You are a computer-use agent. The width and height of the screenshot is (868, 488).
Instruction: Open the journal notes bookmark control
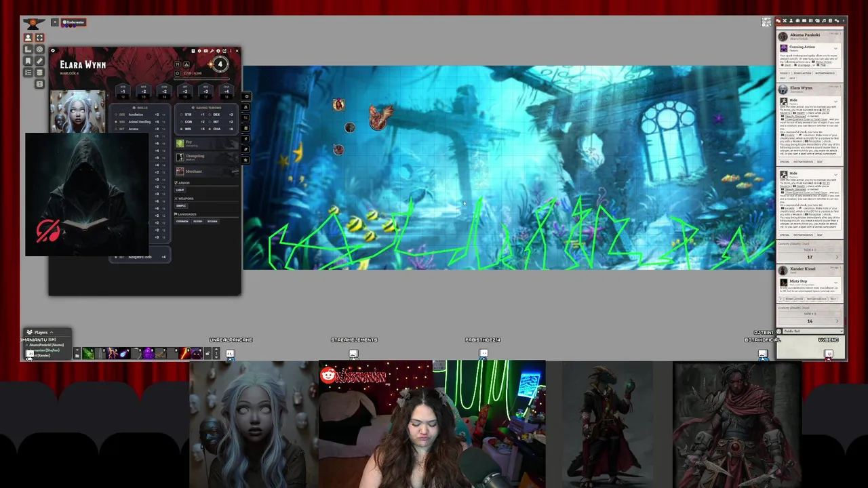click(x=28, y=61)
